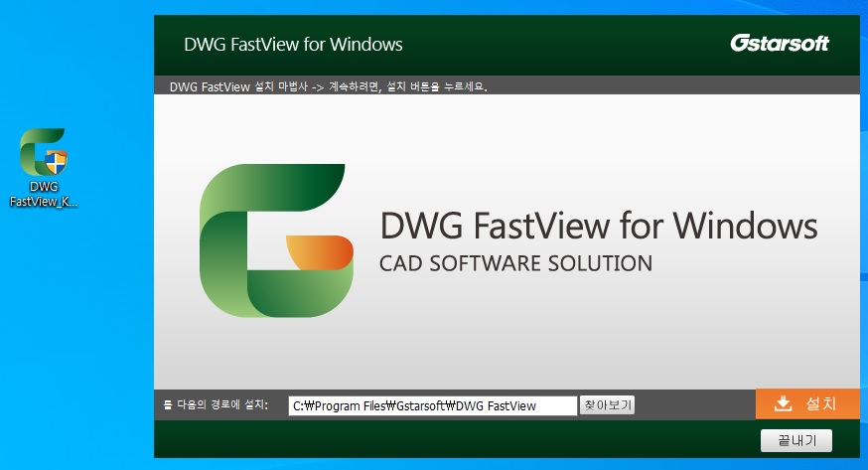Click the DWG FastView for Windows header title
This screenshot has width=868, height=470.
click(x=293, y=45)
